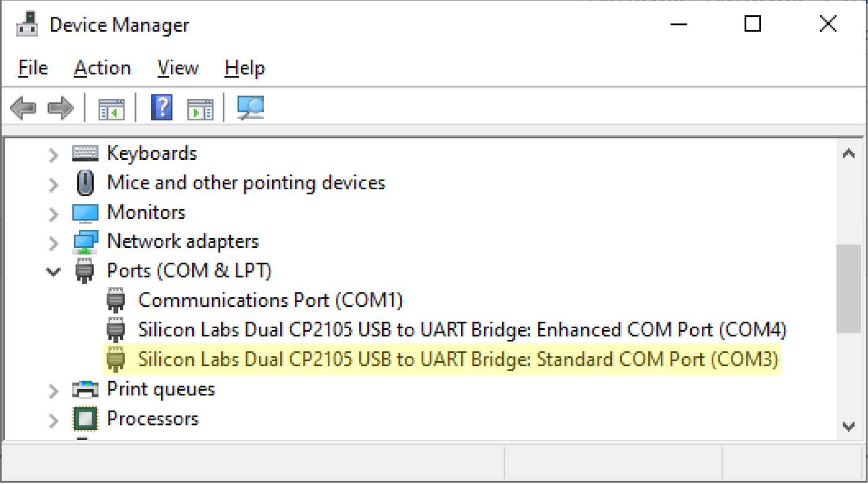Click the Device Manager title bar icon
868x484 pixels.
pos(27,24)
